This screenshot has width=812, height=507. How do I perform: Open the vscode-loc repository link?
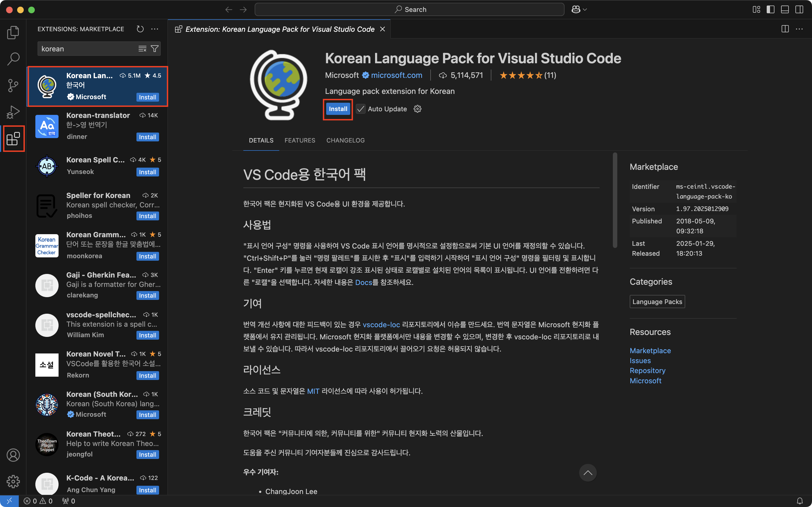[381, 324]
